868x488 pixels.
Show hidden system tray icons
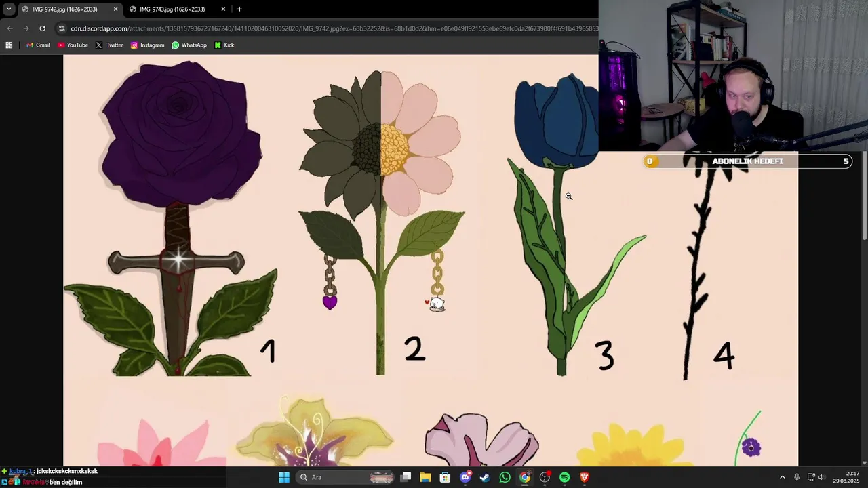pyautogui.click(x=782, y=477)
